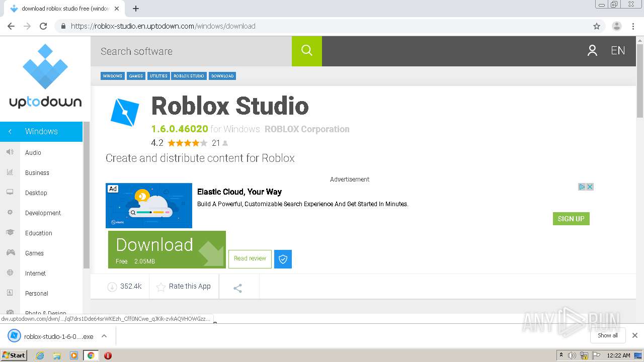Expand Chrome's three-dot browser menu

point(632,26)
